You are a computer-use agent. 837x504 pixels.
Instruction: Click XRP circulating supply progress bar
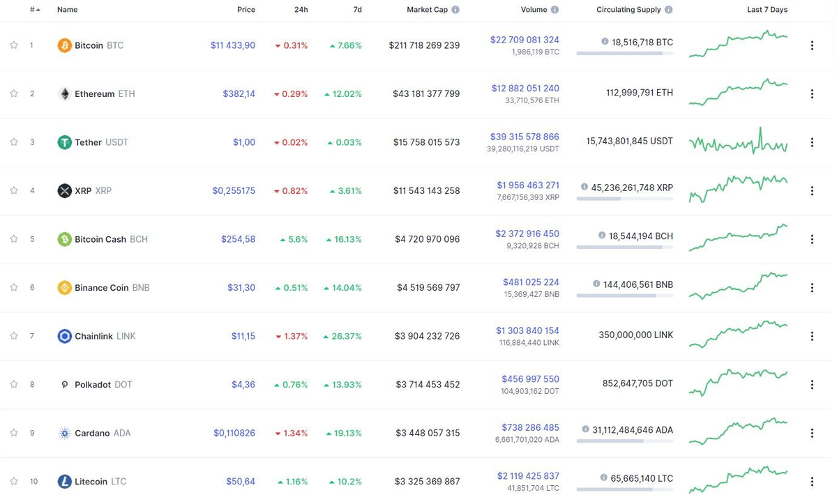click(x=625, y=199)
